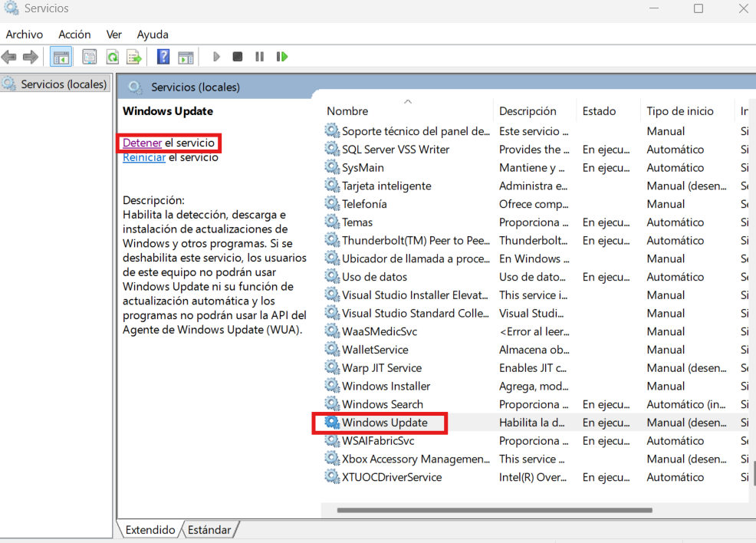Select the Thunderbolt(TM) Peer to Peer service
756x543 pixels.
[x=416, y=240]
